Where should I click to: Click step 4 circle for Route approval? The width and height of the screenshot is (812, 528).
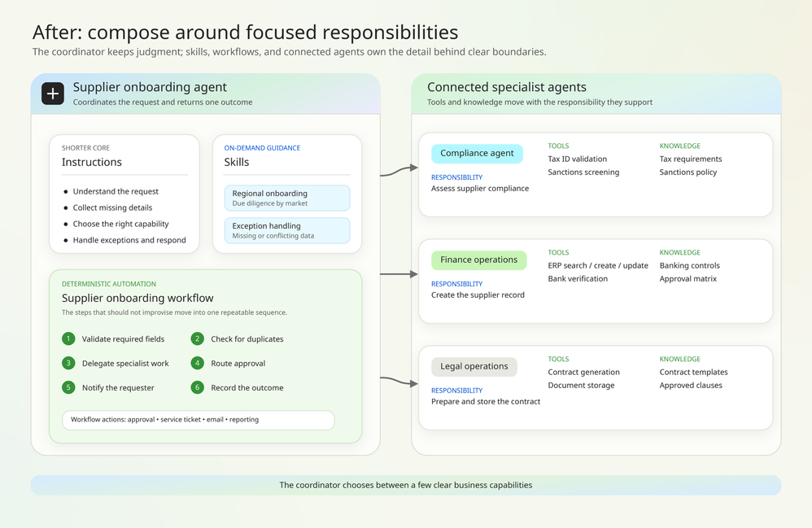[197, 364]
